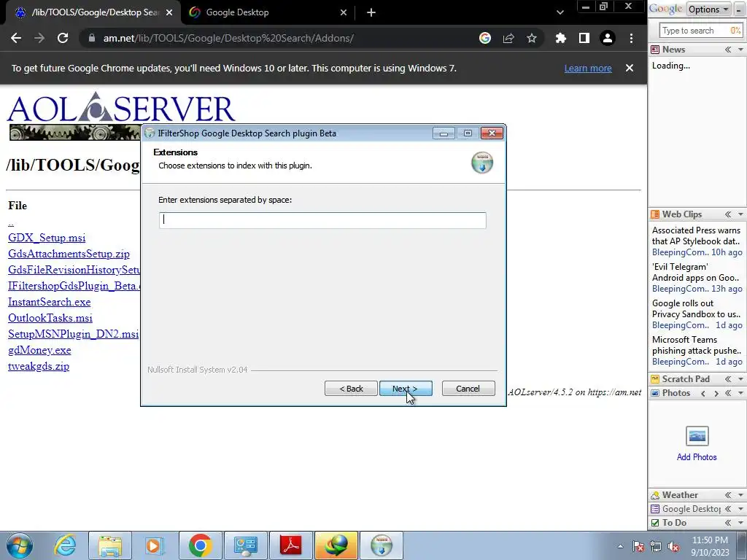
Task: Click the Learn more link
Action: click(588, 68)
